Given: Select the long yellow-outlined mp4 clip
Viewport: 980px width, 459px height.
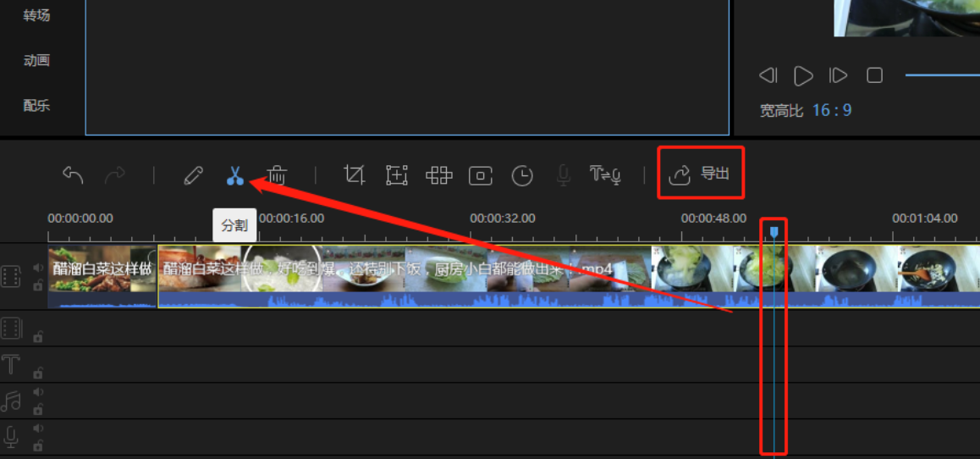Looking at the screenshot, I should coord(569,276).
